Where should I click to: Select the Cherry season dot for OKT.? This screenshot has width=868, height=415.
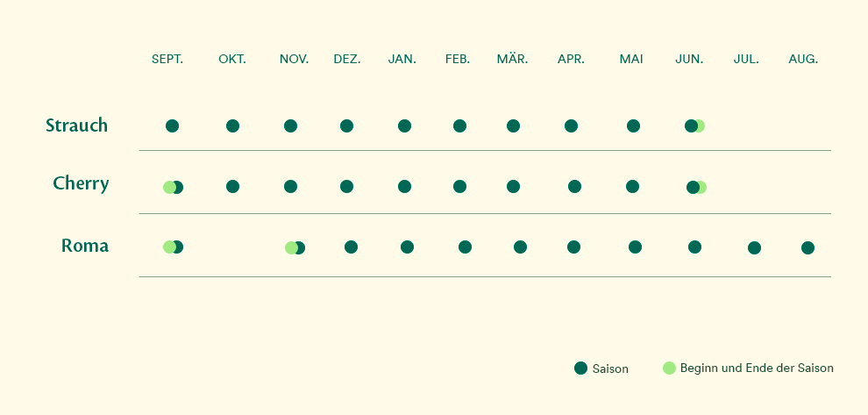click(x=232, y=186)
